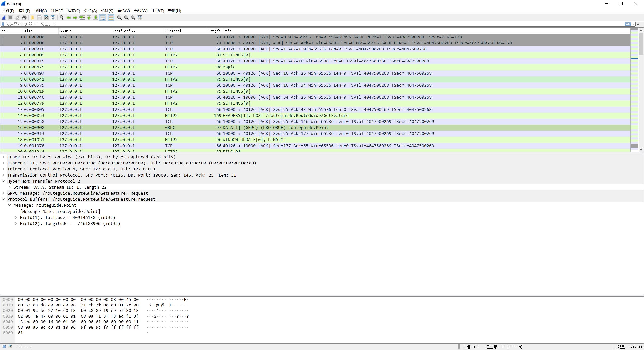Expand the Ethernet II tree row
The width and height of the screenshot is (644, 350).
point(3,163)
